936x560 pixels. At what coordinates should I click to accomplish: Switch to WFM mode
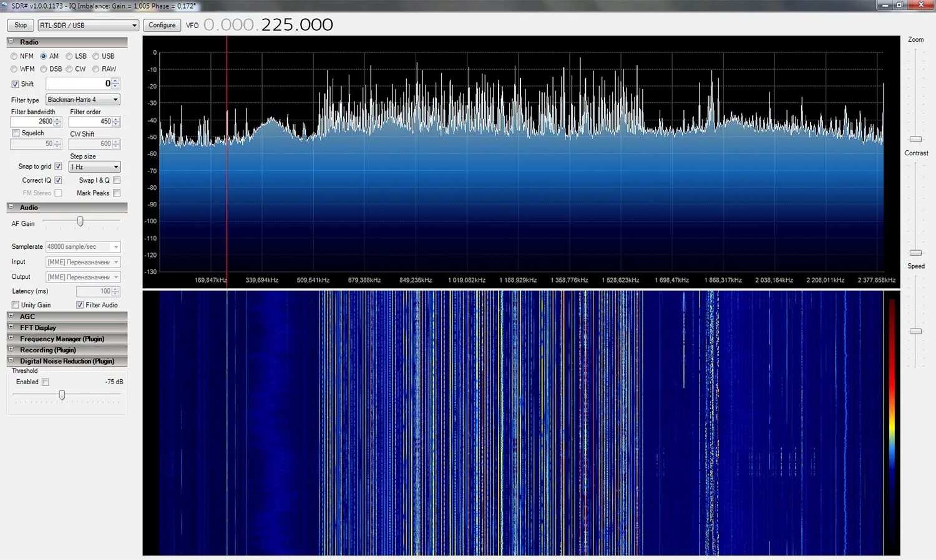pyautogui.click(x=14, y=69)
